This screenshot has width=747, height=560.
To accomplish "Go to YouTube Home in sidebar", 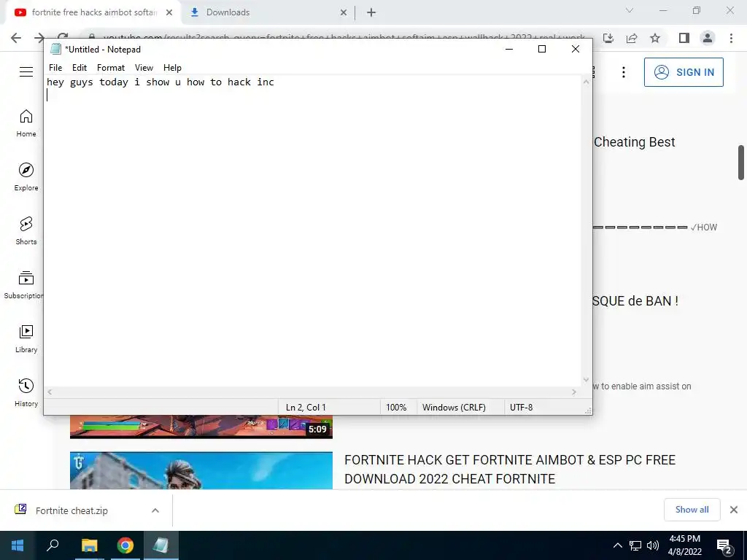I will coord(26,122).
